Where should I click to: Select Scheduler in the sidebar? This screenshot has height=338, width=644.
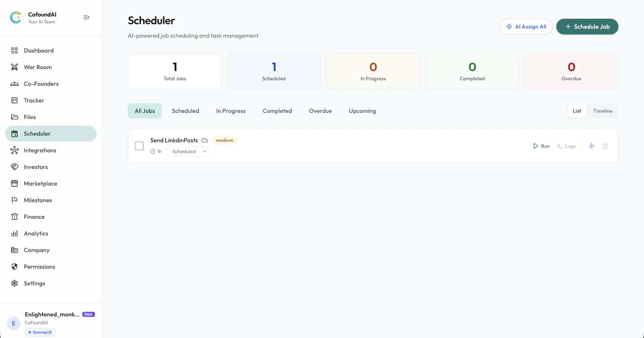click(51, 133)
